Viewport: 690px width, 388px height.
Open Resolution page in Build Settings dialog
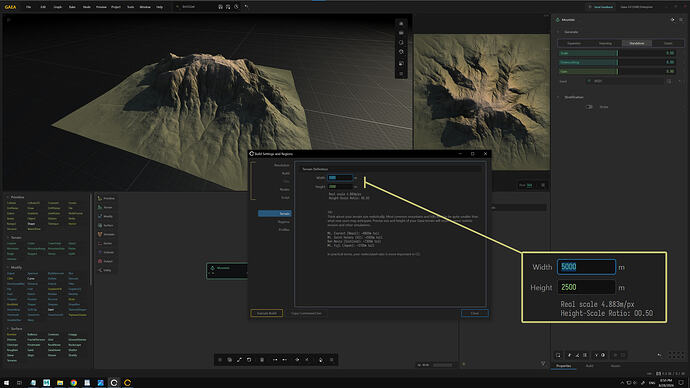point(282,165)
